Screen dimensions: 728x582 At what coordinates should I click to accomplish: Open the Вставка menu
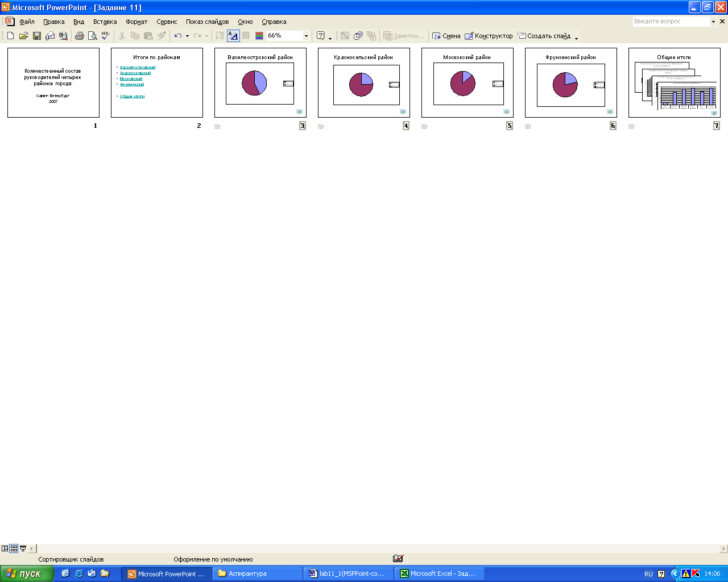[105, 22]
